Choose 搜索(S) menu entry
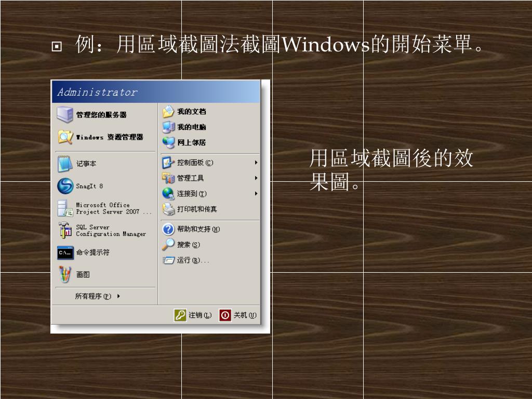The height and width of the screenshot is (399, 532). click(189, 245)
